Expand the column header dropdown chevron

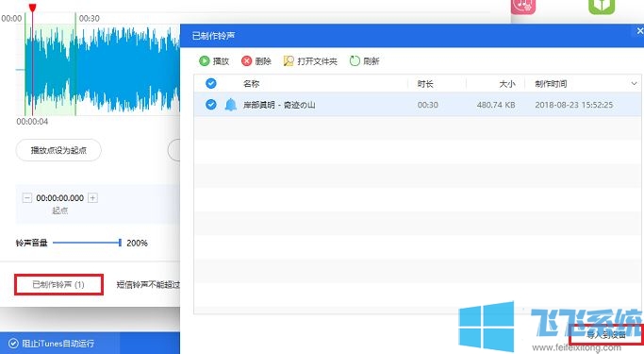pyautogui.click(x=634, y=84)
